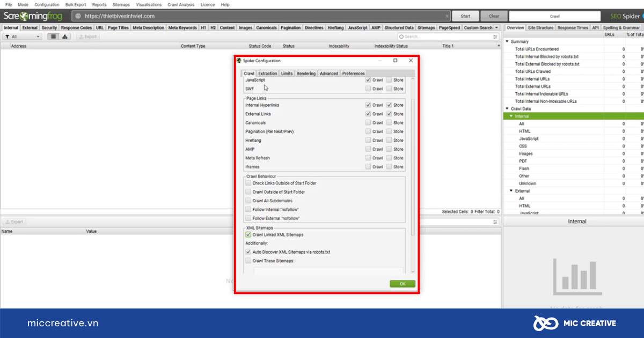
Task: Open the Page Titles tab
Action: click(118, 28)
